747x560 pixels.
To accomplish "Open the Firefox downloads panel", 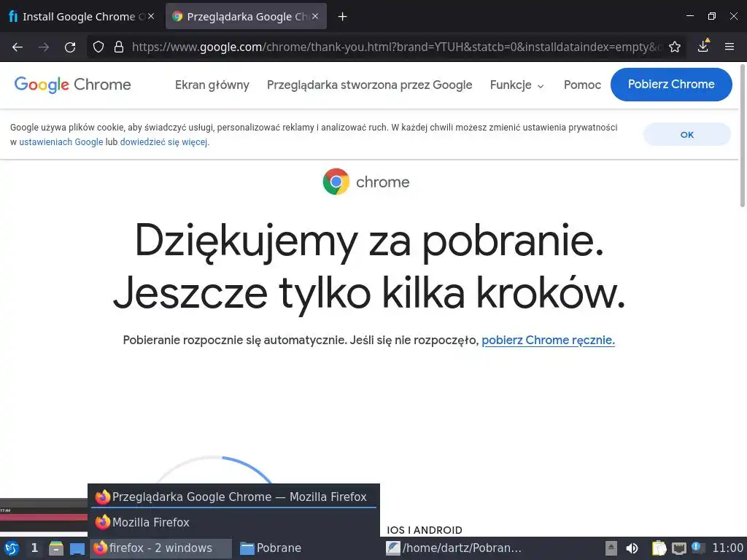I will (703, 46).
